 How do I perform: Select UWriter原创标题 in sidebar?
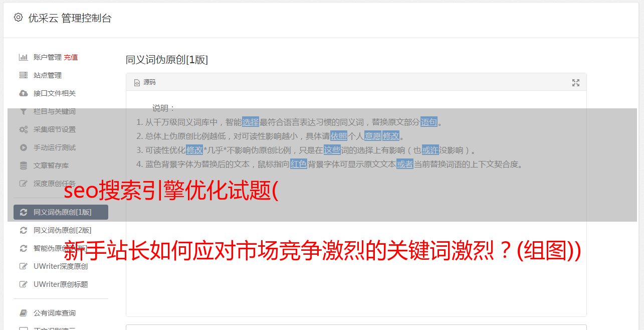pos(61,284)
